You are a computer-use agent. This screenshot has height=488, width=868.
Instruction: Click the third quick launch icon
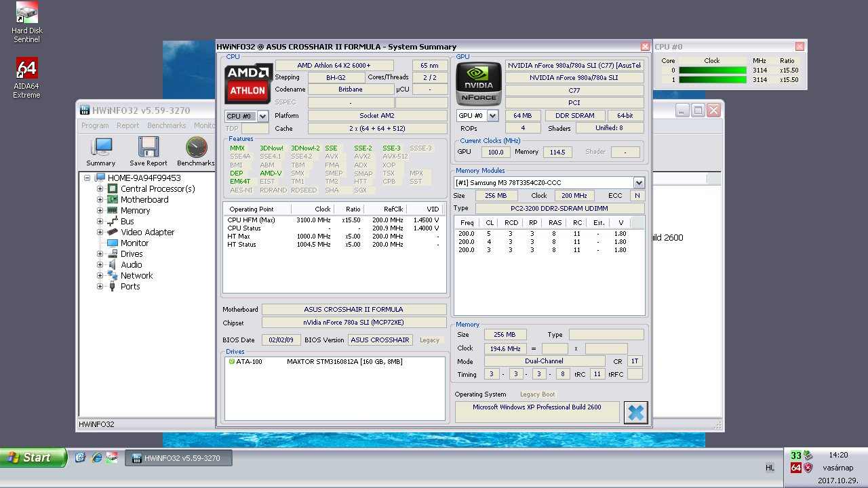point(112,457)
